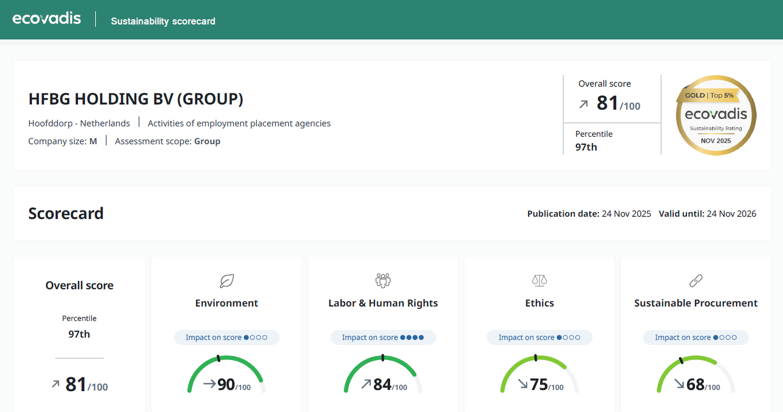This screenshot has height=412, width=783.
Task: Click the Activities of employment placement agencies text
Action: click(239, 124)
